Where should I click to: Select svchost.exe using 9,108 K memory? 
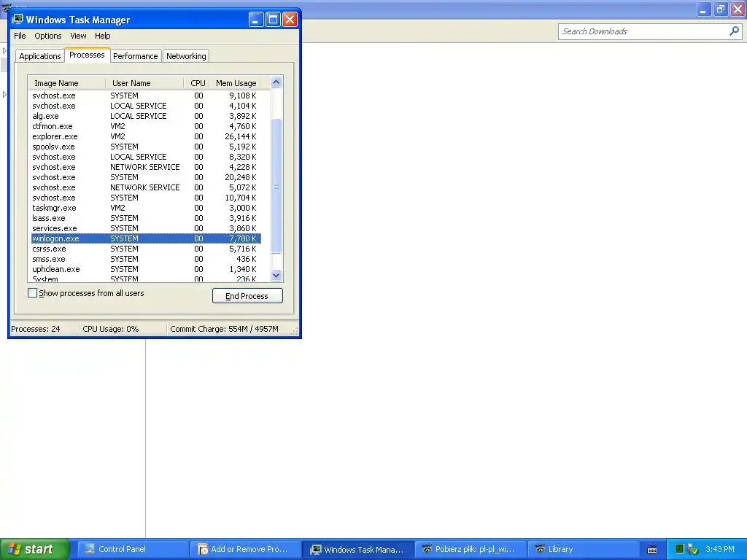pos(146,96)
